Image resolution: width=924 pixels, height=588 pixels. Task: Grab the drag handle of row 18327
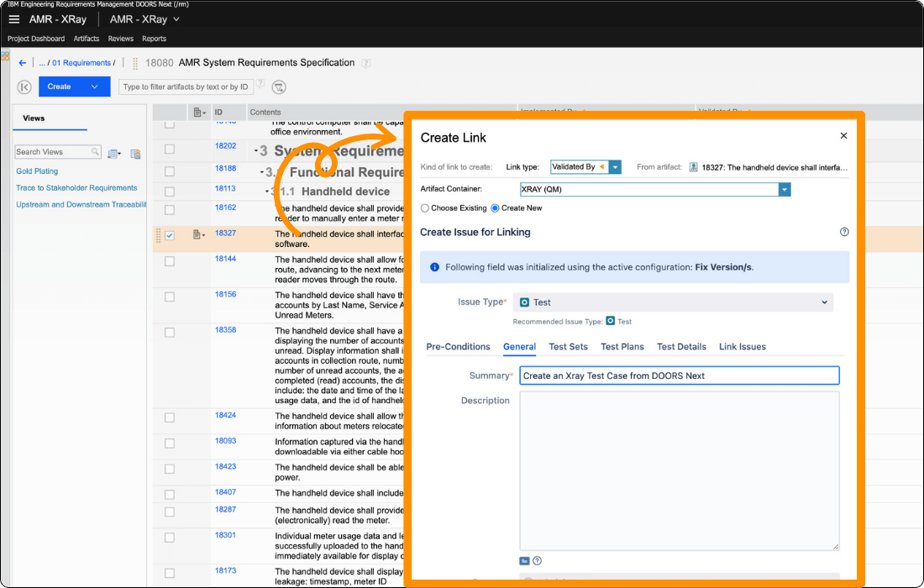tap(158, 236)
